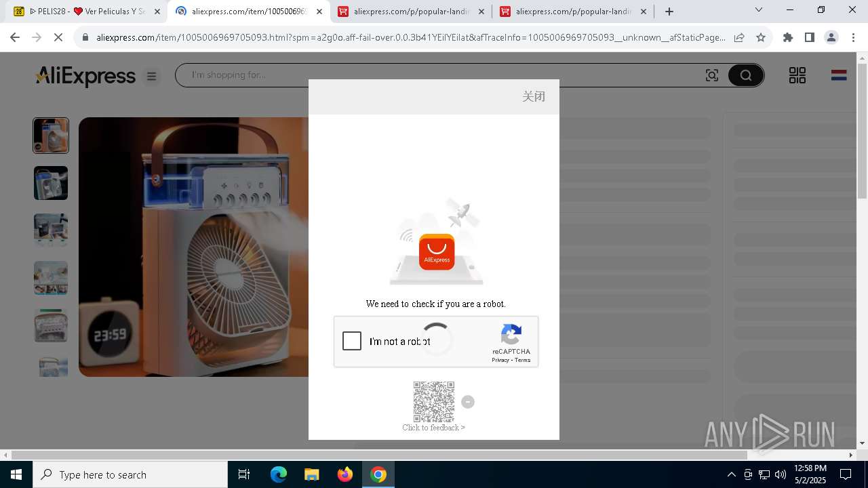Open Windows Start menu

coord(16,474)
